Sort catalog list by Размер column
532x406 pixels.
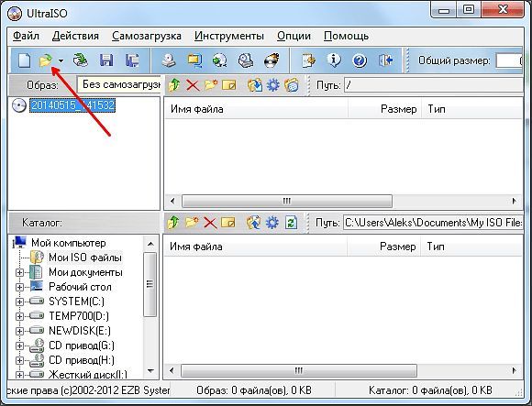click(383, 247)
